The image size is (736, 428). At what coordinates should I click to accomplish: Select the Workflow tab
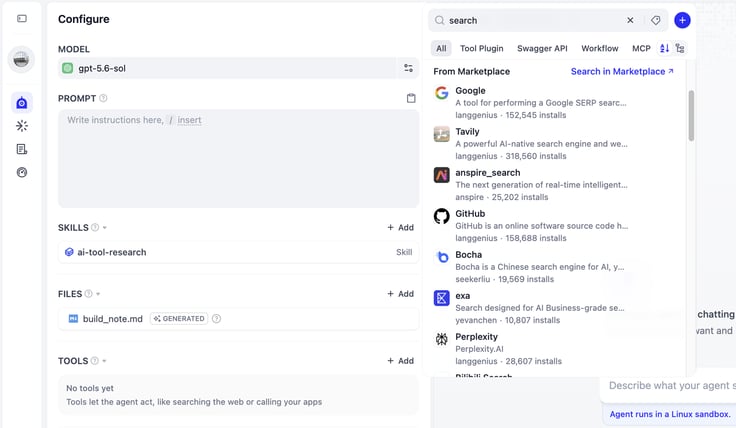pyautogui.click(x=600, y=48)
